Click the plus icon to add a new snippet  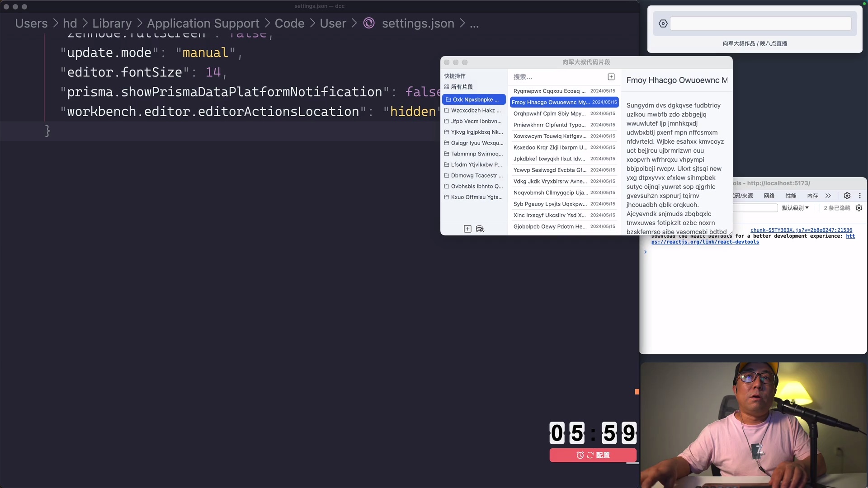pos(611,77)
